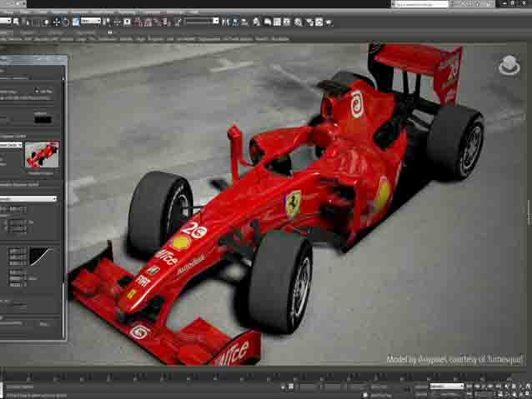Toggle the Spinner Snap icon
Viewport: 532px width, 399px height.
pyautogui.click(x=167, y=22)
